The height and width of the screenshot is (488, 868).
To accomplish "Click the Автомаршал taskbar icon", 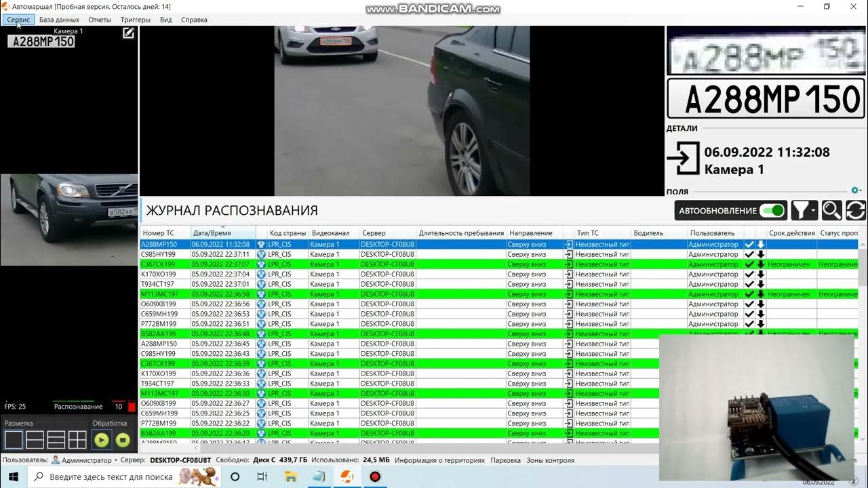I will coord(347,477).
